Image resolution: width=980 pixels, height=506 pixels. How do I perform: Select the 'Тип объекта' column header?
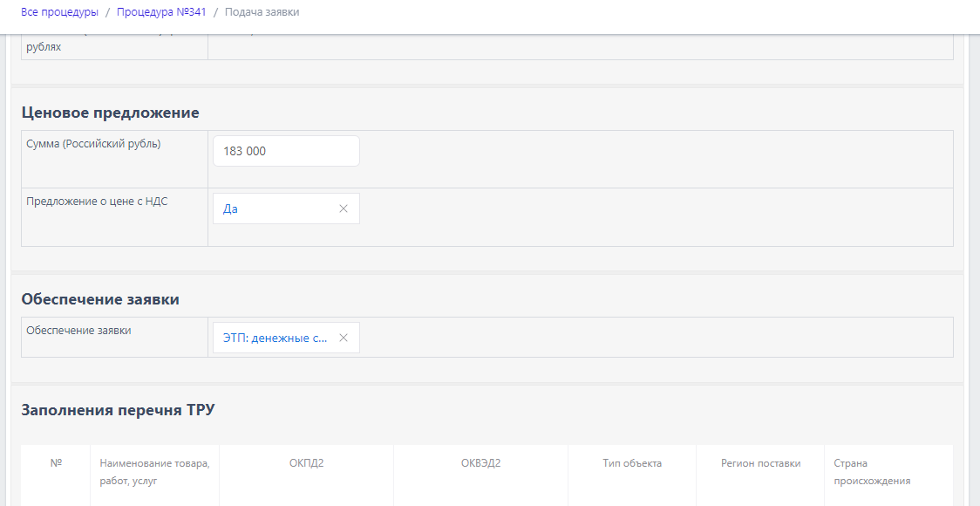pyautogui.click(x=632, y=463)
